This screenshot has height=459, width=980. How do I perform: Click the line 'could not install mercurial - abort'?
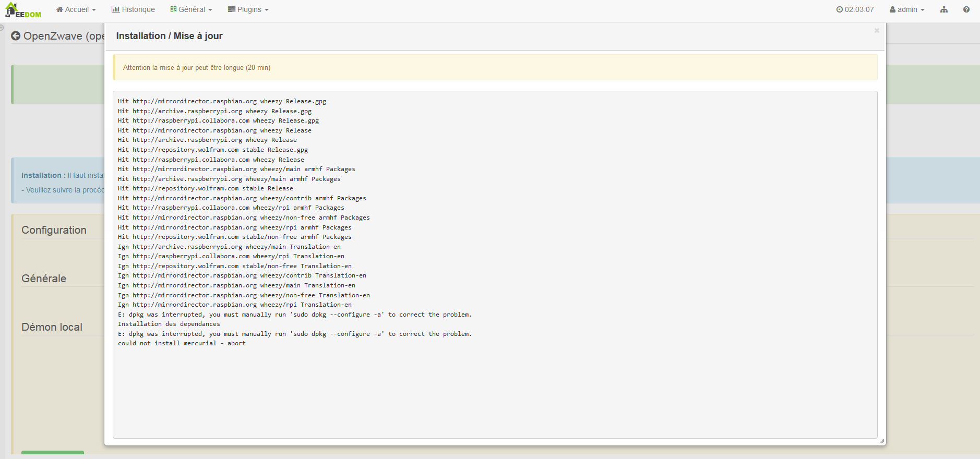(x=182, y=343)
